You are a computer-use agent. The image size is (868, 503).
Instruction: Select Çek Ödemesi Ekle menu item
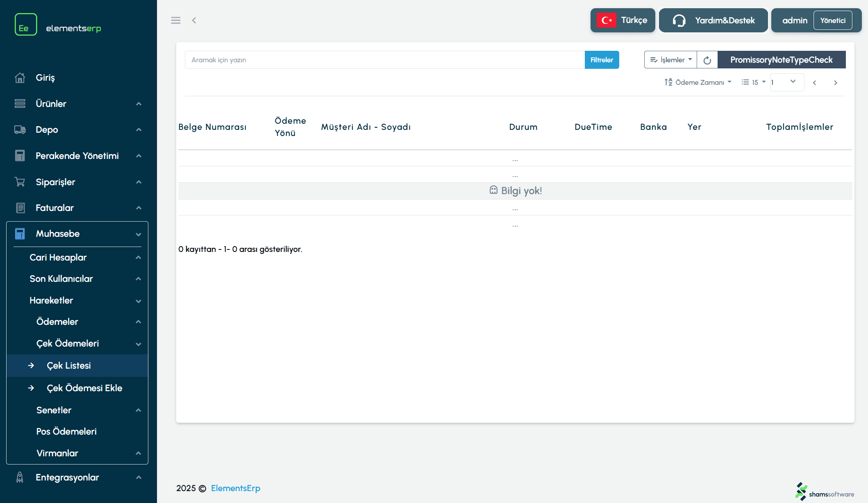[x=84, y=388]
